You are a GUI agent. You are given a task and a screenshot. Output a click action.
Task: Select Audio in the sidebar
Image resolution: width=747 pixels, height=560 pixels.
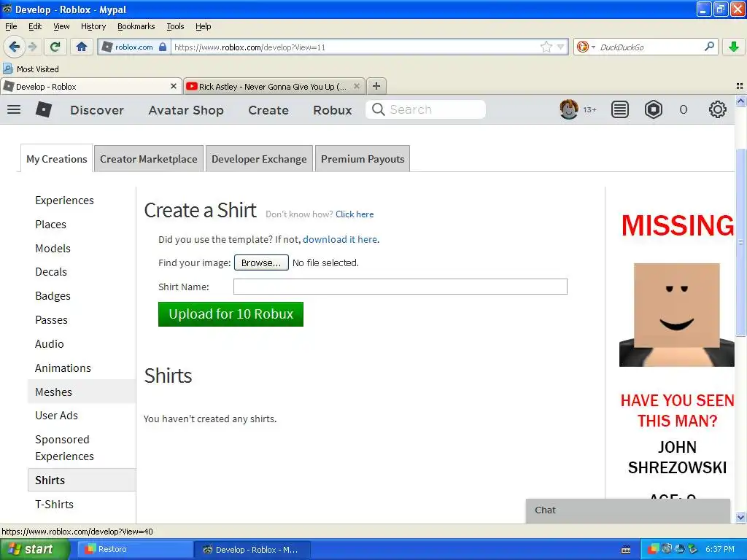point(49,344)
